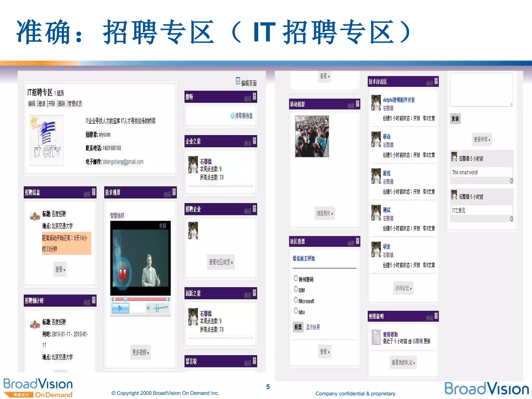The height and width of the screenshot is (399, 532).
Task: Open the IT CITY group logo
Action: coord(47,140)
